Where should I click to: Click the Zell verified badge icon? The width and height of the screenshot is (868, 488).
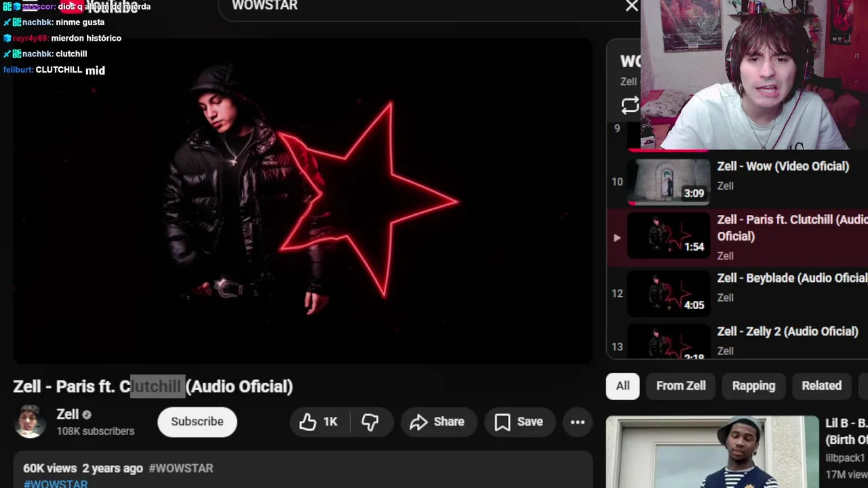(x=87, y=414)
